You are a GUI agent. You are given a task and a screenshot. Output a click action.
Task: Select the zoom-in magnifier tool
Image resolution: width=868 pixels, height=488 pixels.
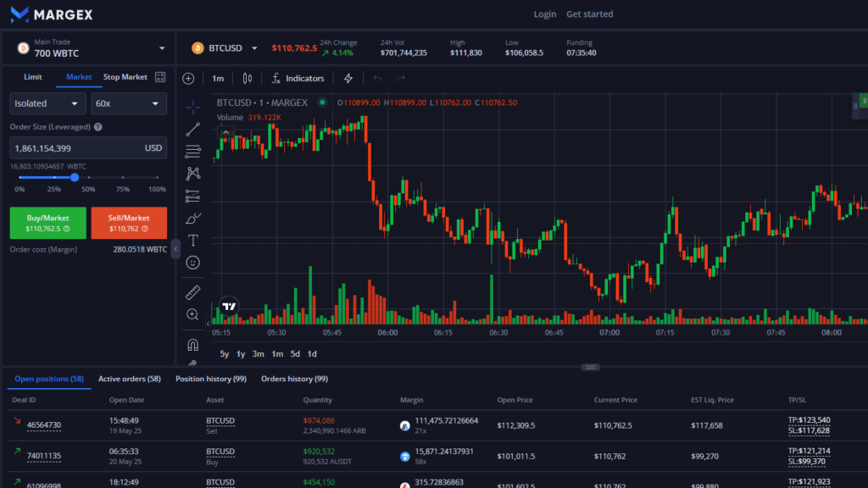[192, 314]
